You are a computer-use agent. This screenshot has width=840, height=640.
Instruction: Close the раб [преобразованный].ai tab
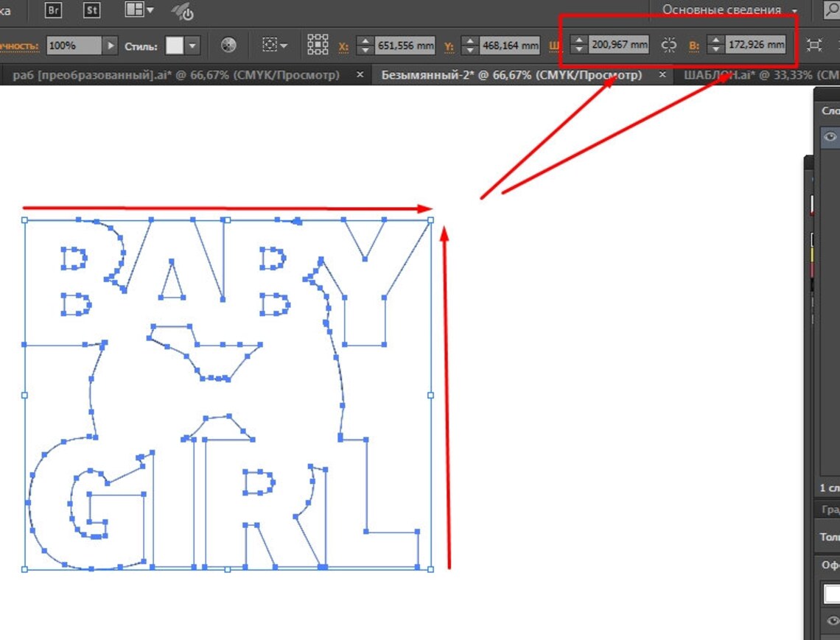(360, 74)
